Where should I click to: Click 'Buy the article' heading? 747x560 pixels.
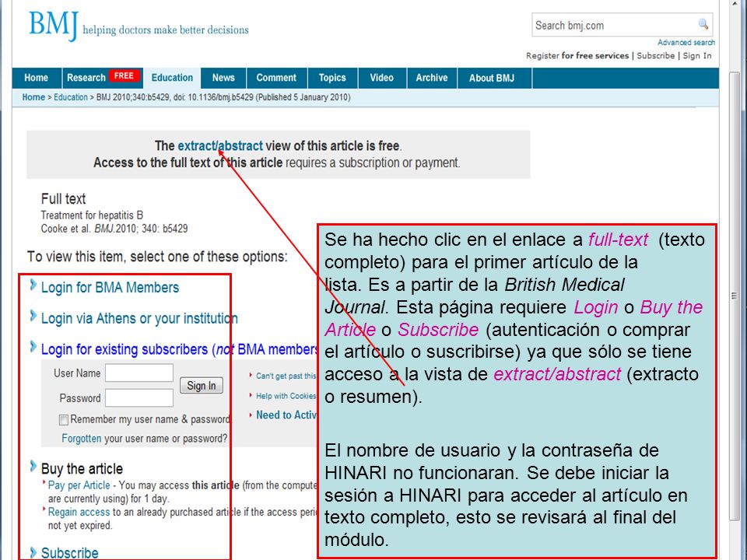point(82,468)
